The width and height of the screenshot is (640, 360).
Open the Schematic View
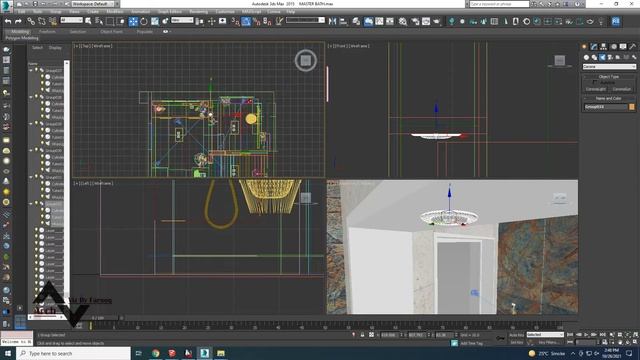click(x=390, y=21)
